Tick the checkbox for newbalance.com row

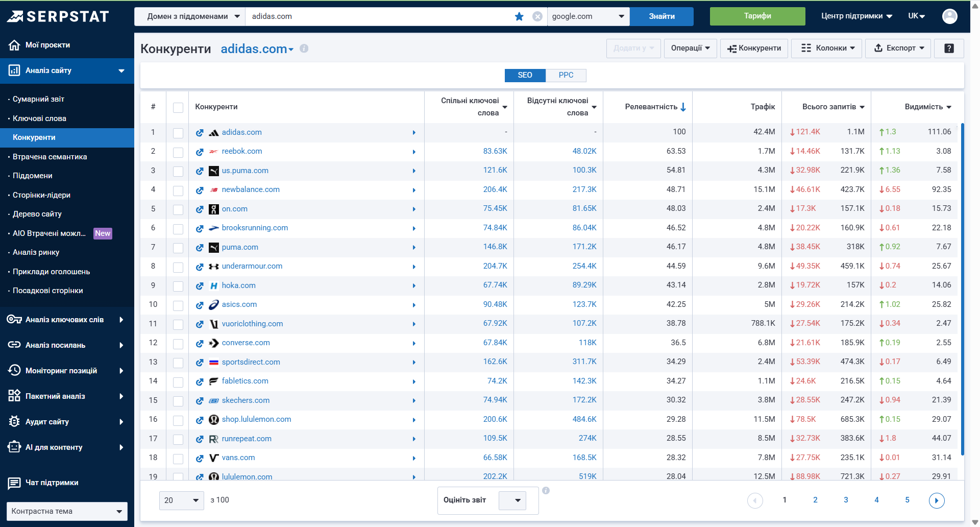tap(178, 190)
